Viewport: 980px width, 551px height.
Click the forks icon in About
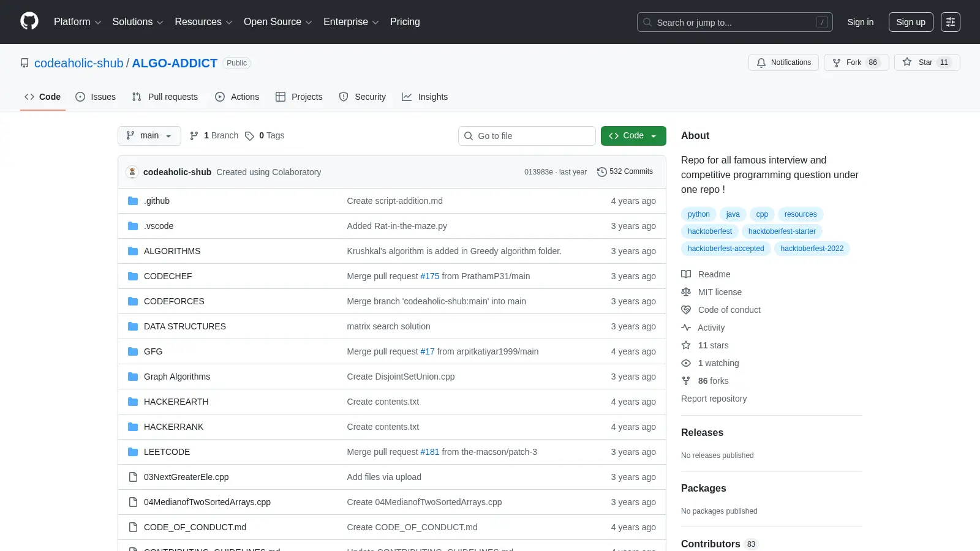(686, 381)
